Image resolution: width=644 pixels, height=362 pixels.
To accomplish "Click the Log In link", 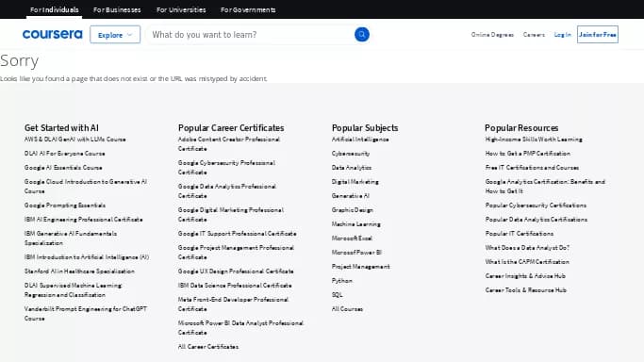I will click(x=562, y=35).
